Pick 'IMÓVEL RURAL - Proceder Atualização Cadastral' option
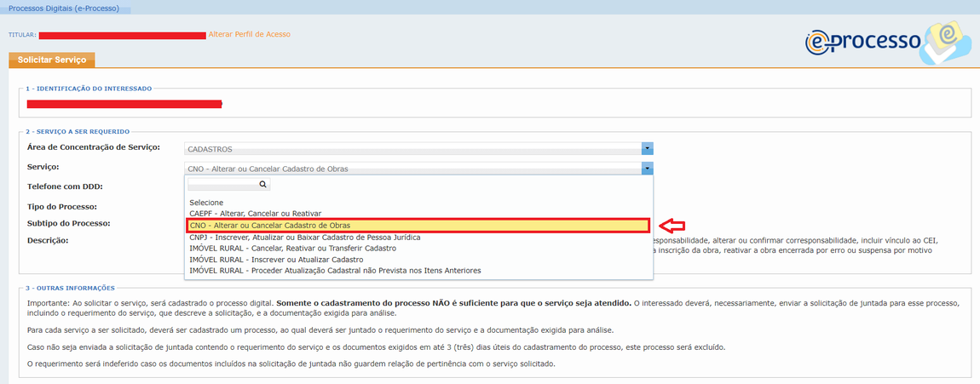 (335, 271)
